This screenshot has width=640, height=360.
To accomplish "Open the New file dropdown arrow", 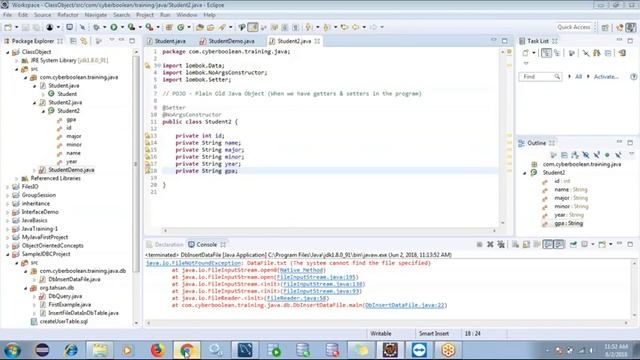I will 16,27.
